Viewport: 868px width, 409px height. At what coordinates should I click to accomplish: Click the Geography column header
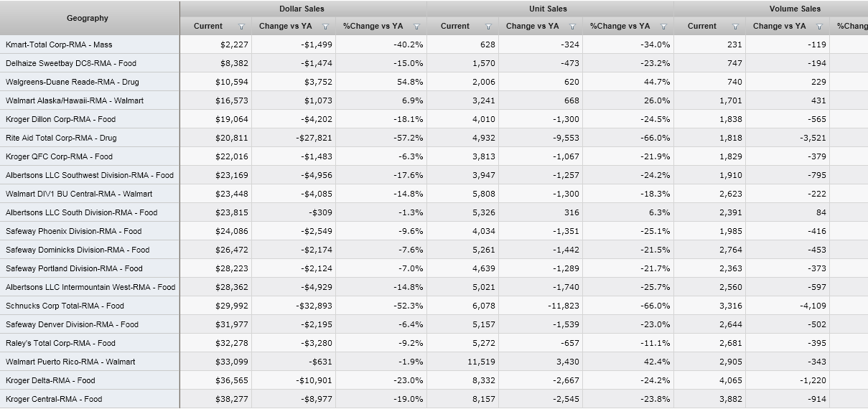88,18
